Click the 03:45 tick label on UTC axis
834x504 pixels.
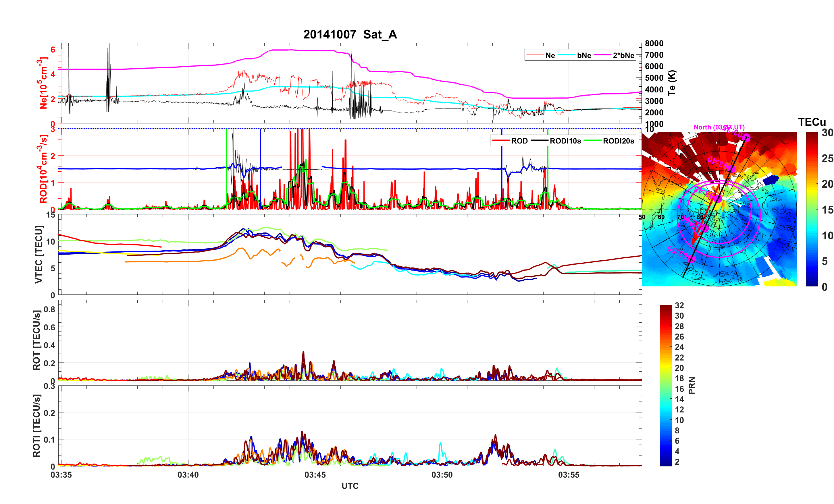pos(315,474)
